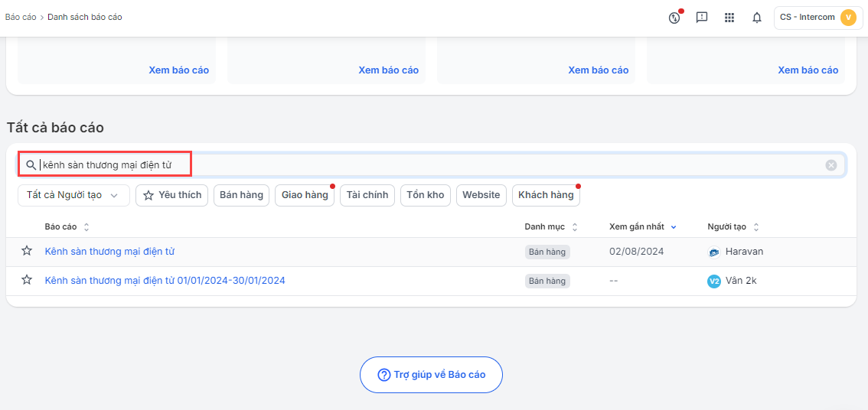The image size is (868, 410).
Task: Click the Haravan creator logo icon
Action: [714, 252]
